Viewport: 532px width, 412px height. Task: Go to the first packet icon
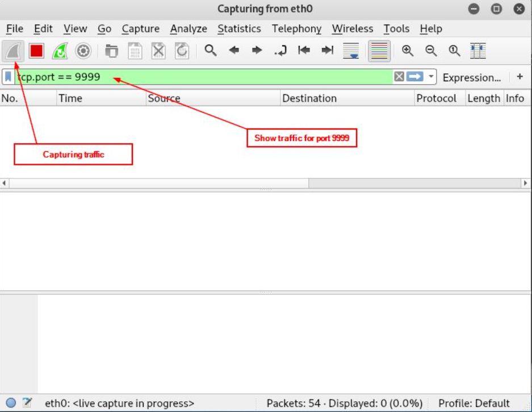point(304,51)
